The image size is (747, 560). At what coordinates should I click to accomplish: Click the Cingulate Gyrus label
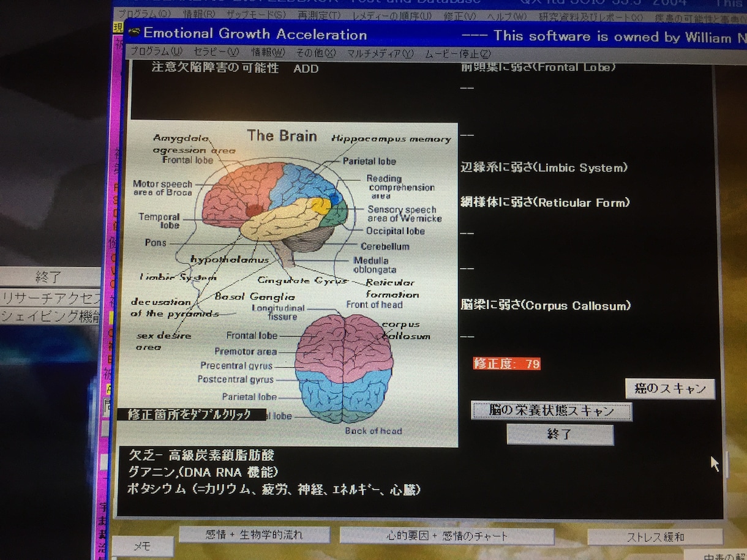pos(302,280)
